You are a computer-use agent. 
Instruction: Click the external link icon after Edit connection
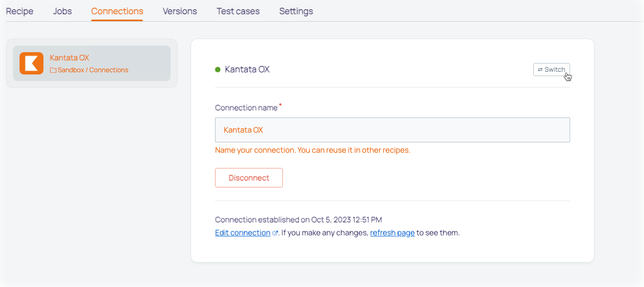point(275,233)
